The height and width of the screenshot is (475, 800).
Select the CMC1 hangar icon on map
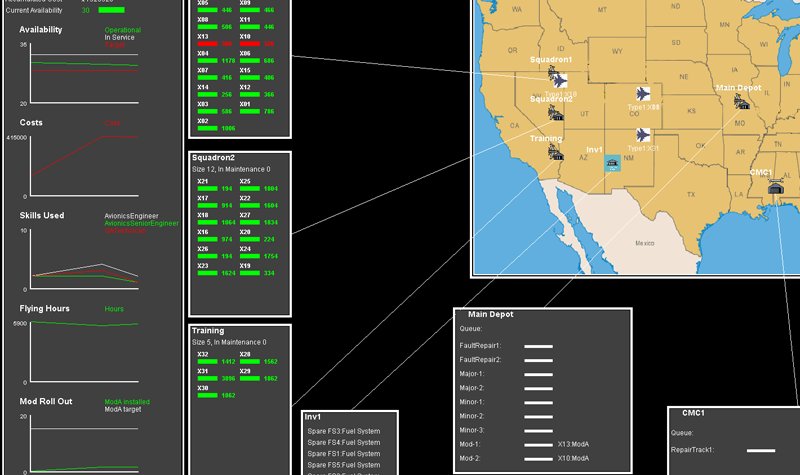[774, 186]
